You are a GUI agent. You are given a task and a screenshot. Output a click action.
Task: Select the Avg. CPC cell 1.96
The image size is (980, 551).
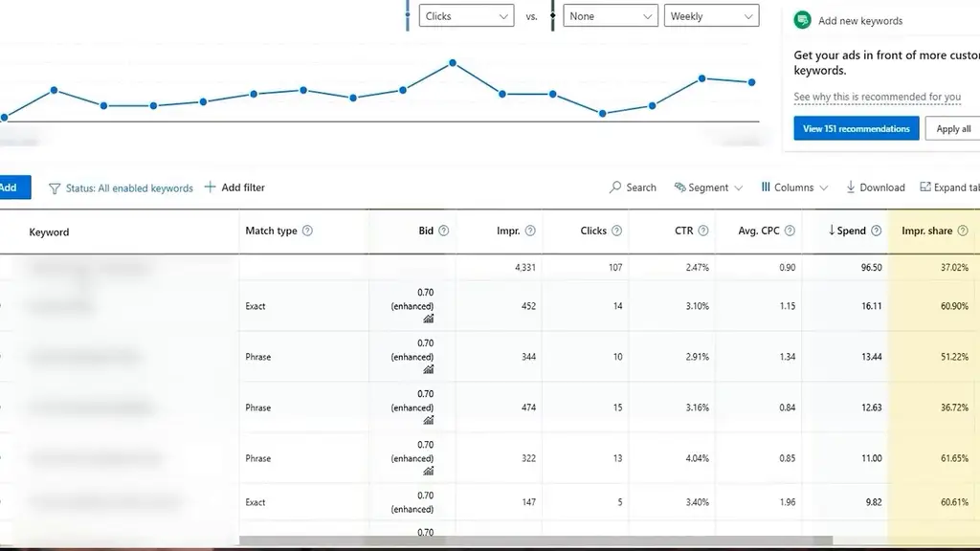(788, 501)
